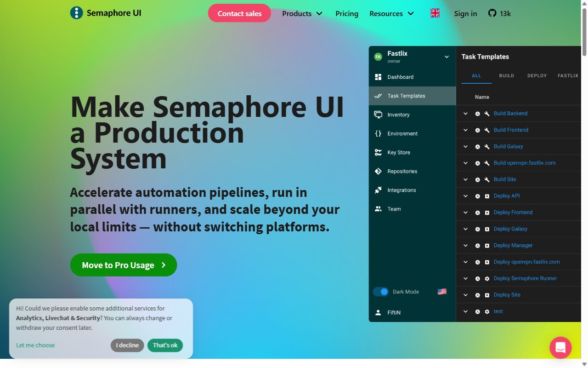Click the Dashboard grid icon in sidebar

tap(378, 77)
